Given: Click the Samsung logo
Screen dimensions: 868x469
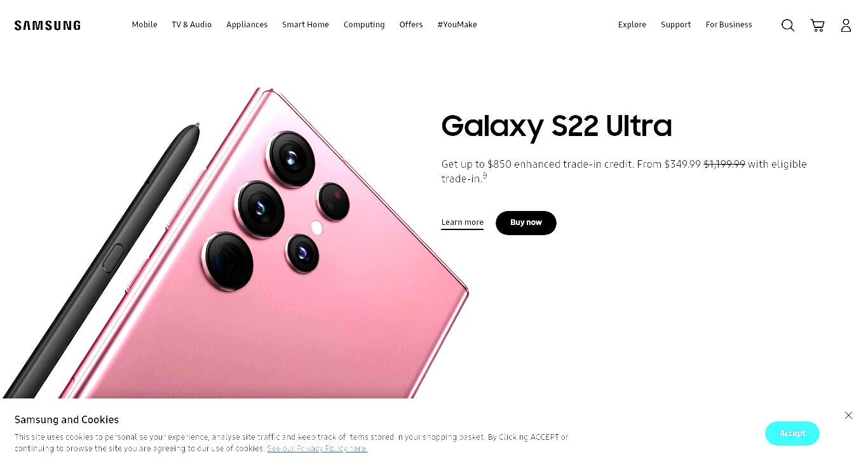Looking at the screenshot, I should tap(48, 25).
